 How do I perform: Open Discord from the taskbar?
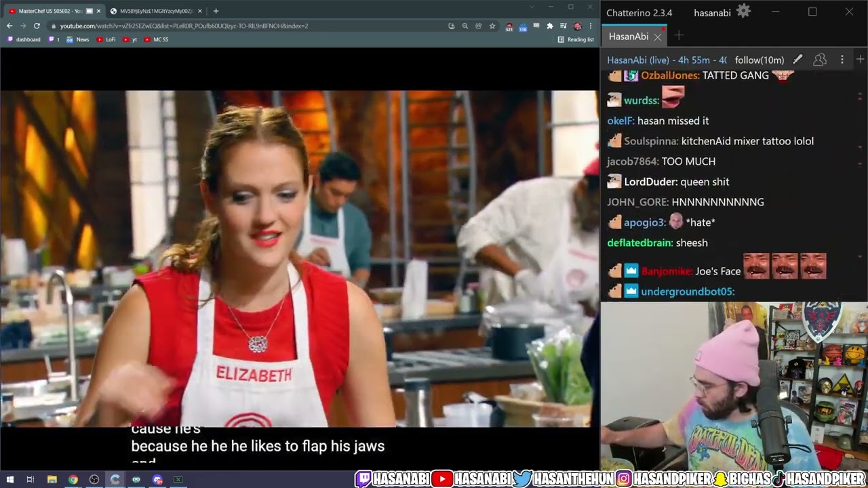click(x=157, y=479)
